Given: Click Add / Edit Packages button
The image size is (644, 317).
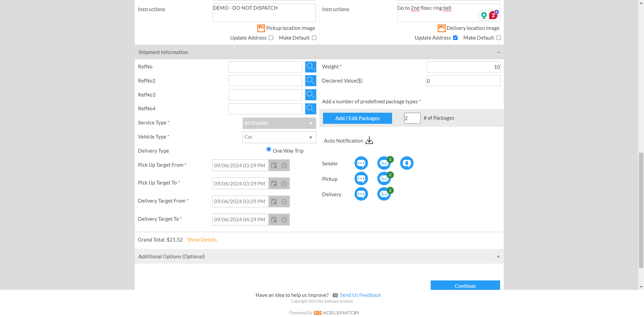Looking at the screenshot, I should click(x=358, y=118).
